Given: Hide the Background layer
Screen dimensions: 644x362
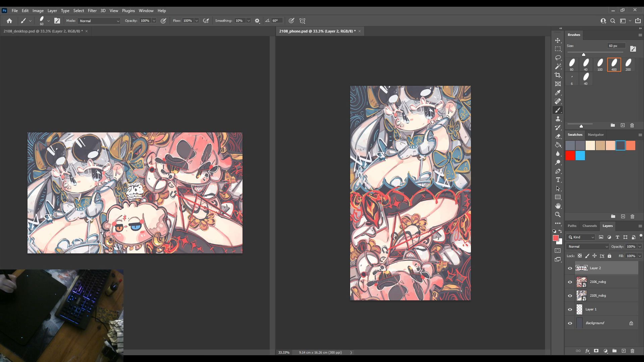Looking at the screenshot, I should click(570, 323).
